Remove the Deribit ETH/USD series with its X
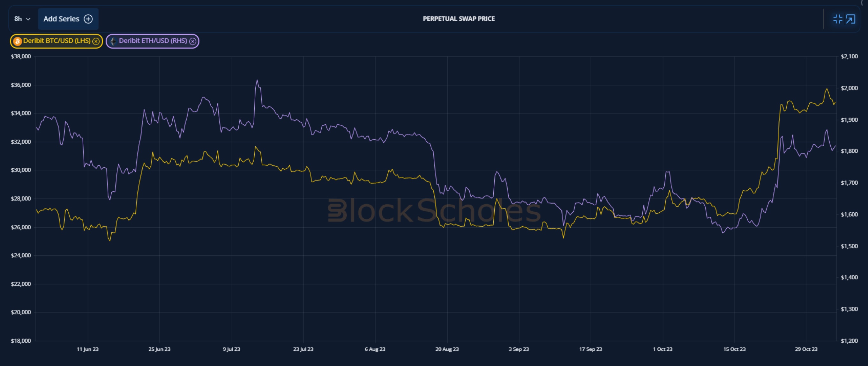Image resolution: width=868 pixels, height=366 pixels. pos(192,41)
